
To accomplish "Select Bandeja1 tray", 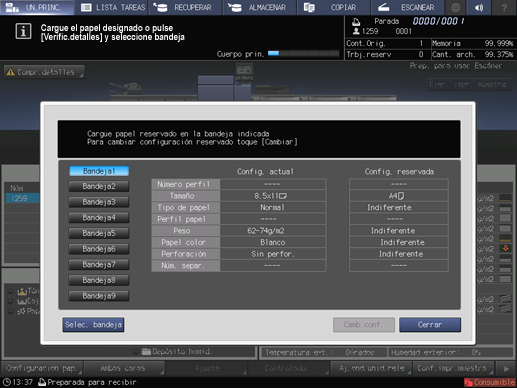I will pos(99,171).
